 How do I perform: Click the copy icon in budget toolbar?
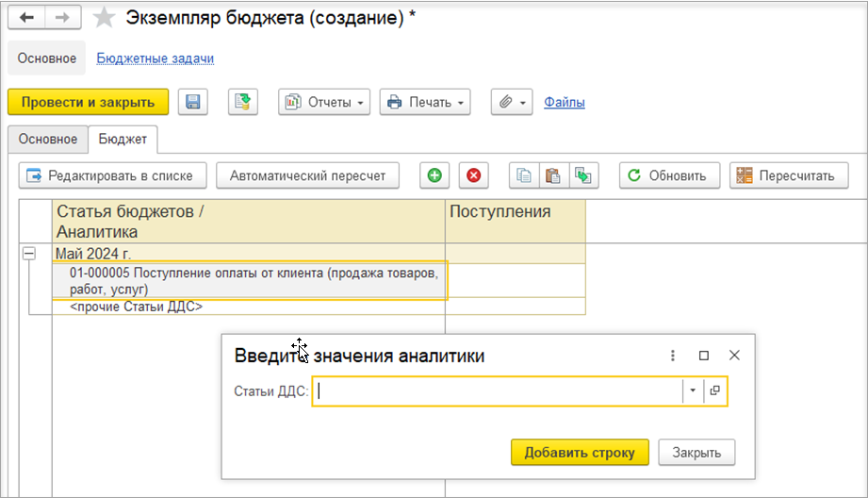point(524,175)
